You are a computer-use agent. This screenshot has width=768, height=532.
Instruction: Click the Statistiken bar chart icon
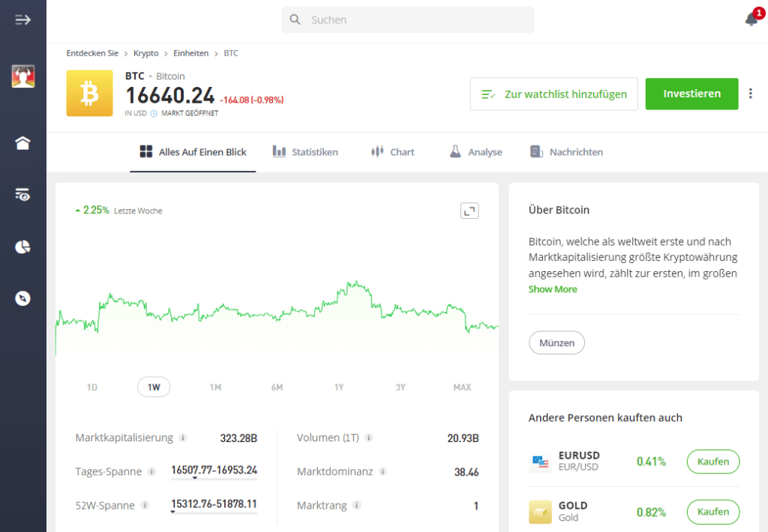point(279,151)
